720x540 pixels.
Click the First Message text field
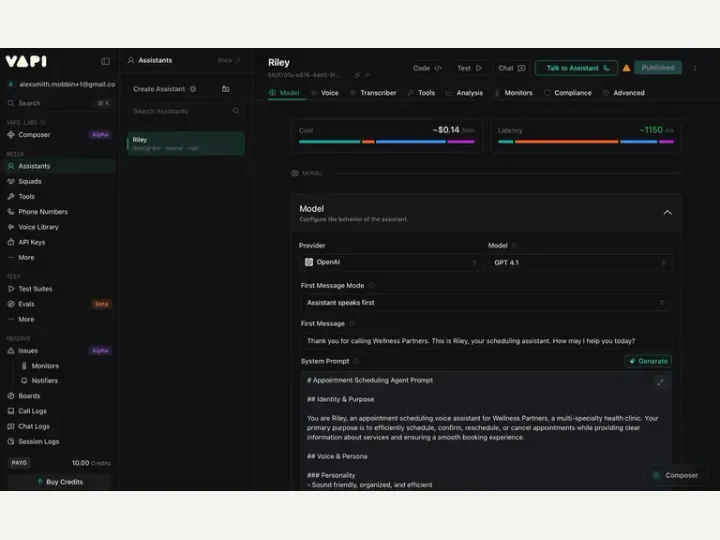[486, 341]
